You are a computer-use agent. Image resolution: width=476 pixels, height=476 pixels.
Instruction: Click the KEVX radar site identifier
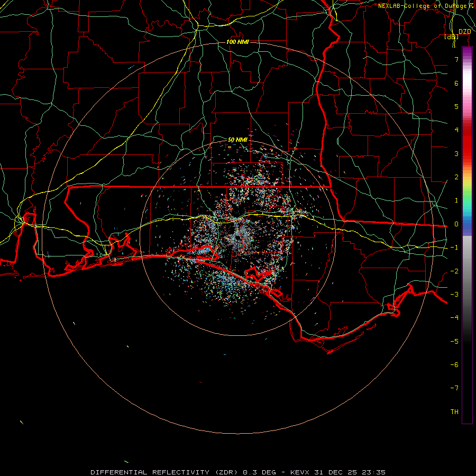pos(300,472)
